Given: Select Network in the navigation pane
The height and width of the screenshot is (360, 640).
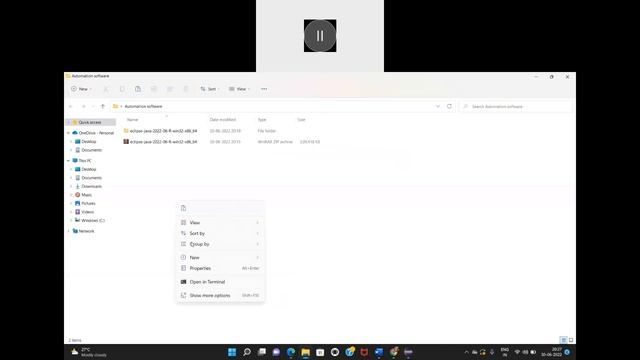Looking at the screenshot, I should pyautogui.click(x=86, y=231).
